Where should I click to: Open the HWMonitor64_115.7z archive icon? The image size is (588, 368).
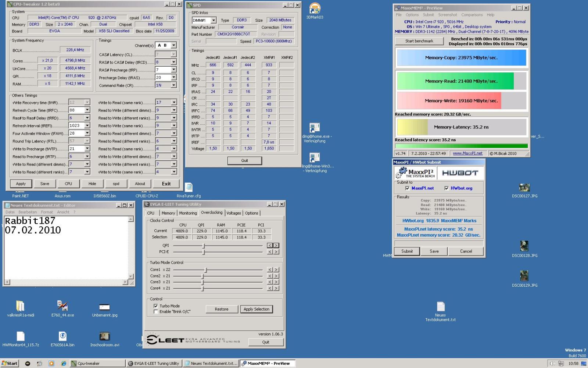coord(21,336)
